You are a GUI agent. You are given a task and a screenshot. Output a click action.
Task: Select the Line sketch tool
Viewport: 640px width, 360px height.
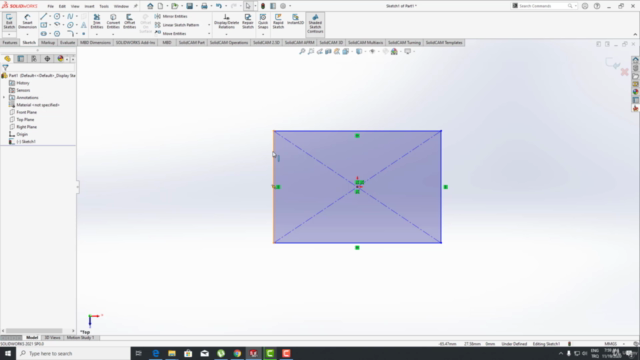[43, 16]
